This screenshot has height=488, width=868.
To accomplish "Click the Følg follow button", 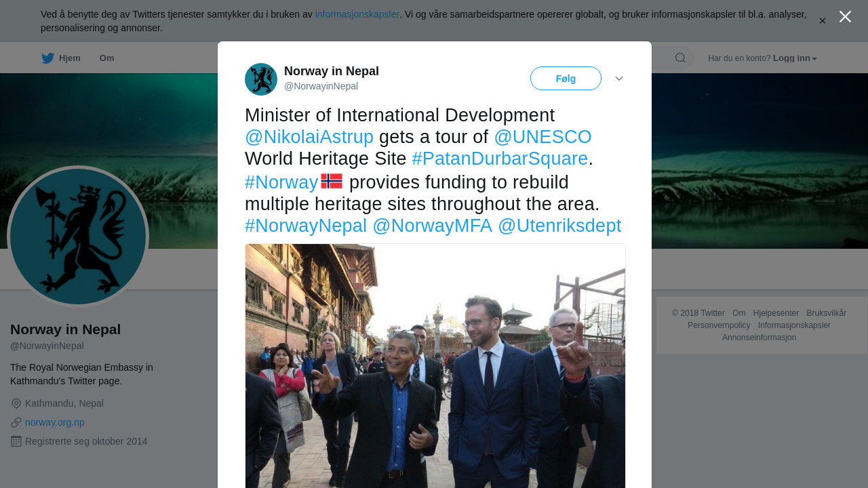I will [x=566, y=79].
